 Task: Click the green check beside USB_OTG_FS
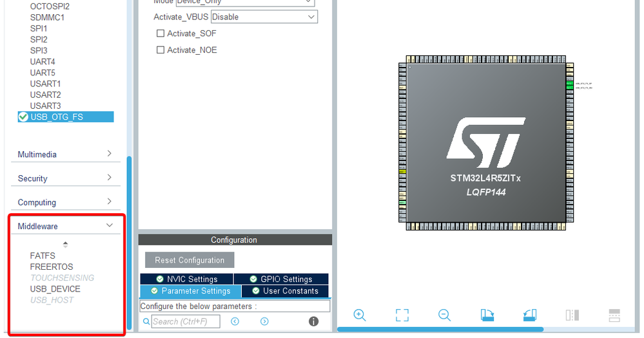(x=23, y=117)
